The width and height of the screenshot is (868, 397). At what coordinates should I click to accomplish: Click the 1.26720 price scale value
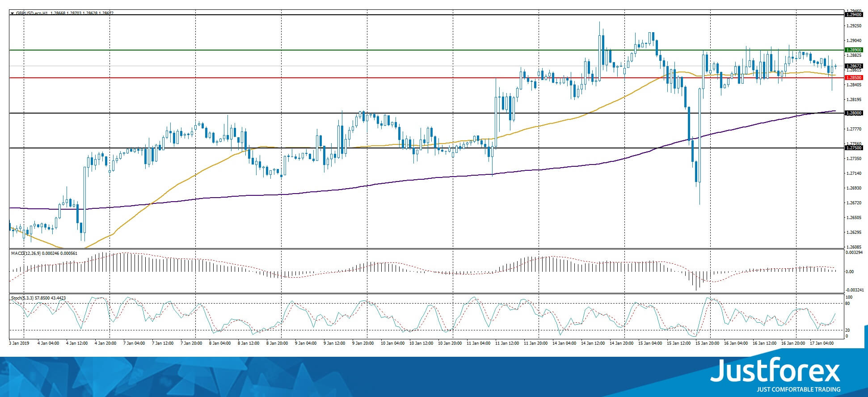(x=854, y=203)
